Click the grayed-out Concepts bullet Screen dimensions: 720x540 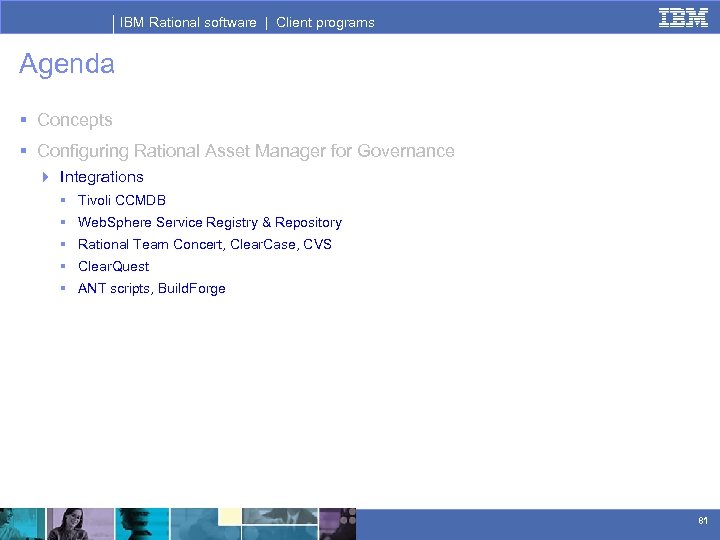(75, 120)
